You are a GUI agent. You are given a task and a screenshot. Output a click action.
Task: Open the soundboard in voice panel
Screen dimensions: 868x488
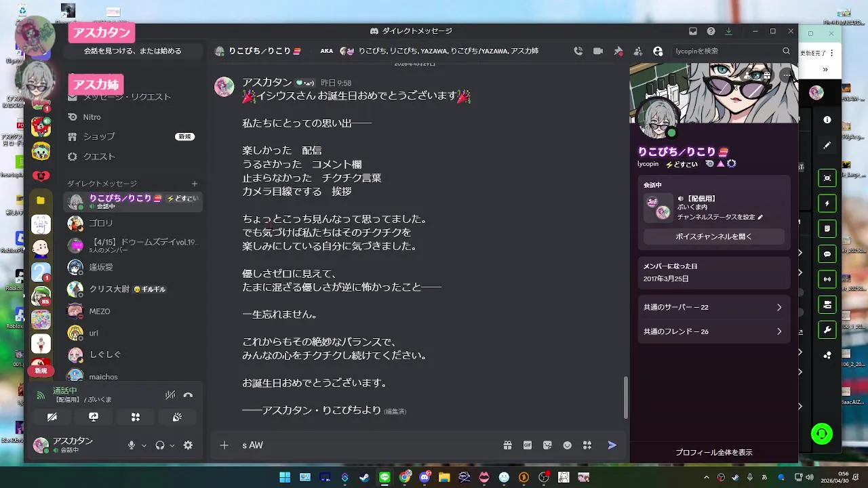(x=177, y=418)
